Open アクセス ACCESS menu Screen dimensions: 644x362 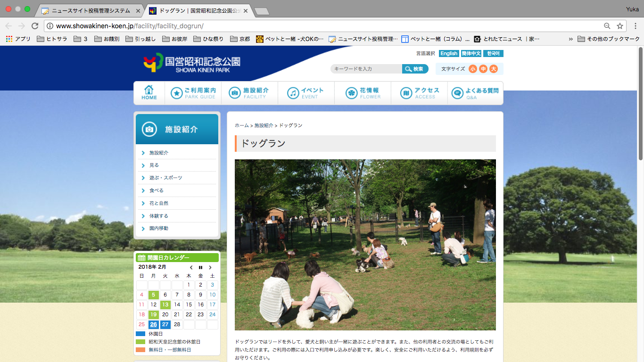pyautogui.click(x=420, y=93)
